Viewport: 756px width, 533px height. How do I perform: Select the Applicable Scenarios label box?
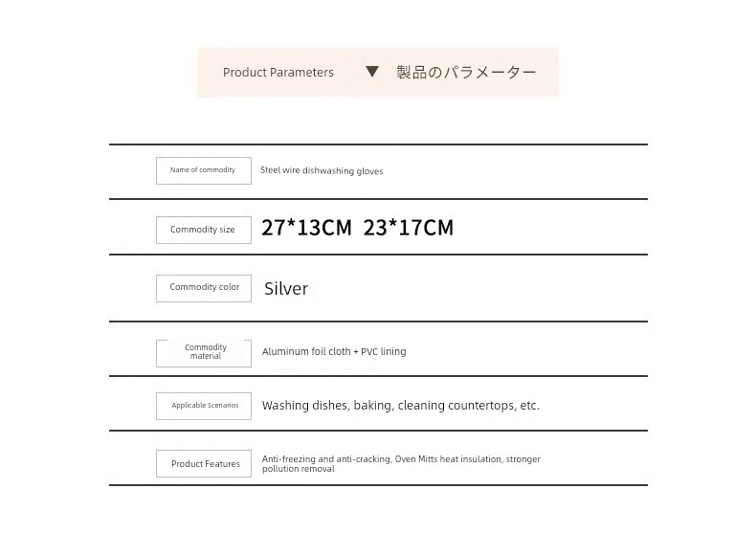[204, 406]
